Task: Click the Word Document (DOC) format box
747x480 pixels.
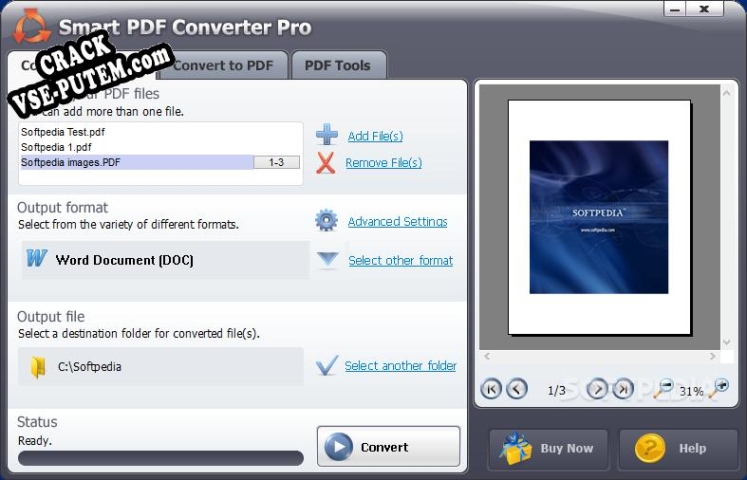Action: 165,260
